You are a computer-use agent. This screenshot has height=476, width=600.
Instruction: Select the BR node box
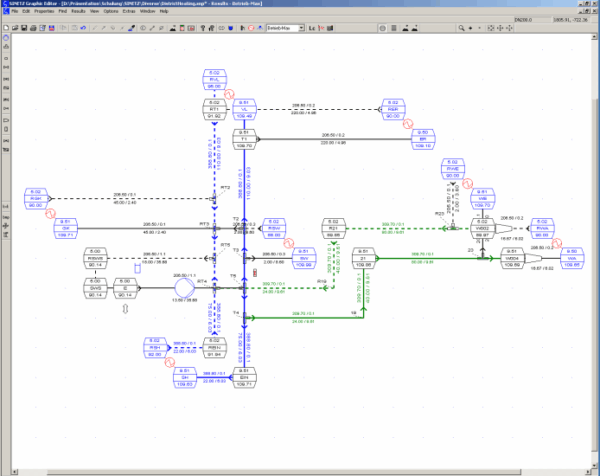(x=423, y=137)
